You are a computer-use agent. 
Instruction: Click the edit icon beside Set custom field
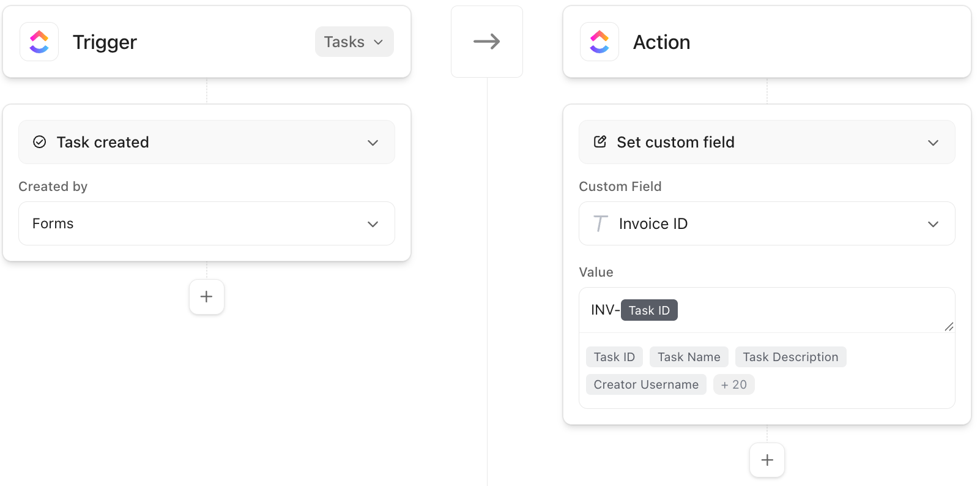point(600,142)
